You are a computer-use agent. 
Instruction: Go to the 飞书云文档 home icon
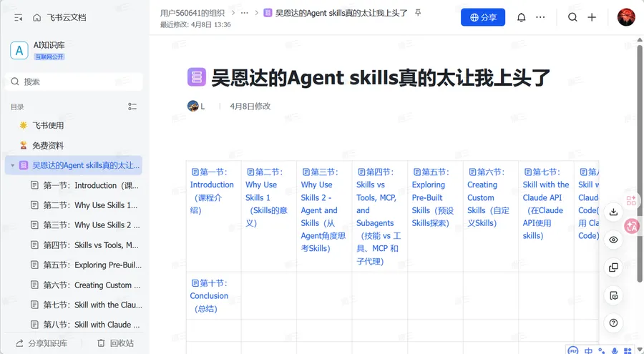point(37,18)
